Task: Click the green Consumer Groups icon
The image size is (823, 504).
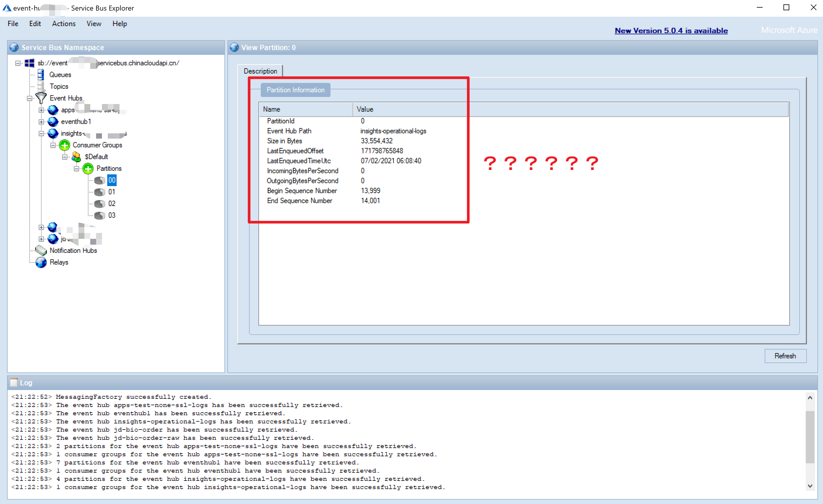Action: point(64,145)
